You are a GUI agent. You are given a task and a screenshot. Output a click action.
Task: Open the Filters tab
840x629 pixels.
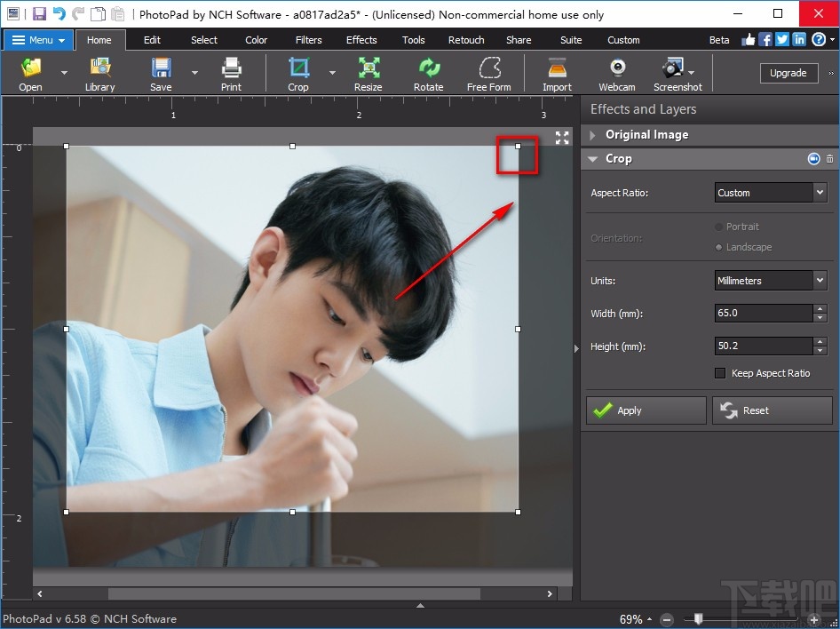[x=308, y=39]
